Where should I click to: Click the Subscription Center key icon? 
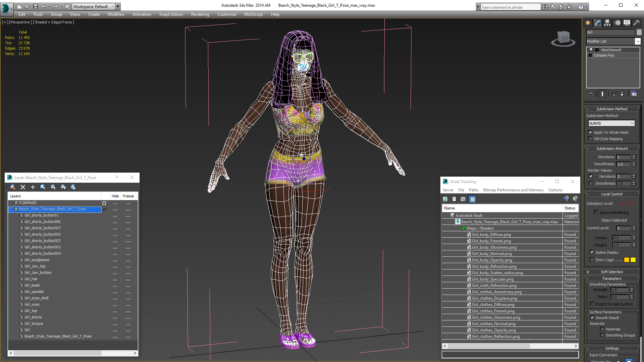tap(553, 7)
